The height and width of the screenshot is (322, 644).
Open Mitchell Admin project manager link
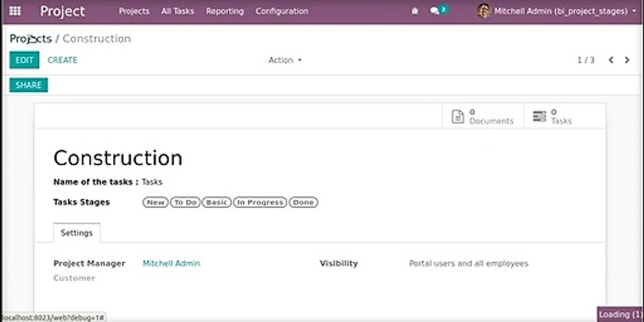(171, 263)
